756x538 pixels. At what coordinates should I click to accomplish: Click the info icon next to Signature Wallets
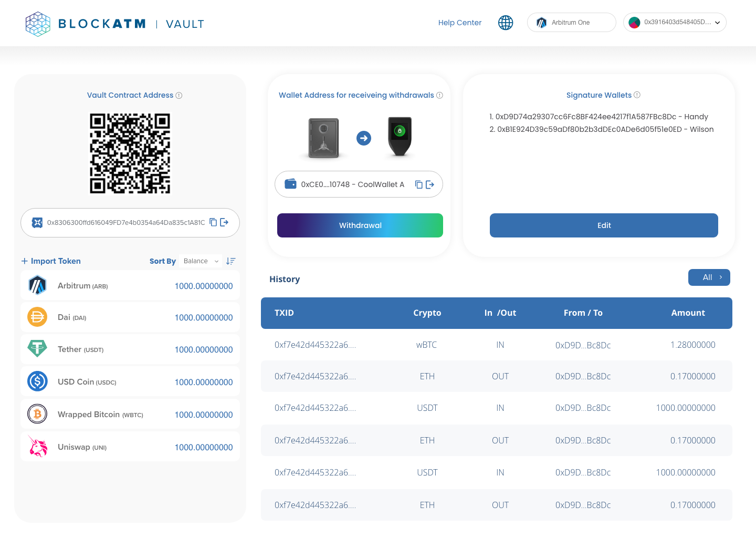click(637, 95)
